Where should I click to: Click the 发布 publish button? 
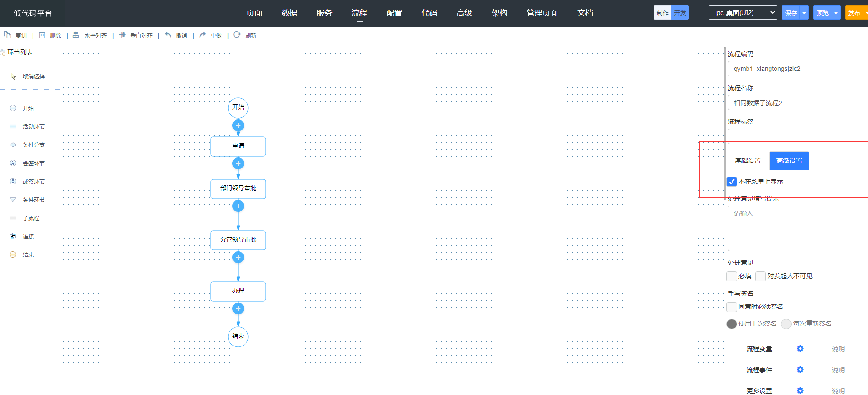(x=854, y=13)
